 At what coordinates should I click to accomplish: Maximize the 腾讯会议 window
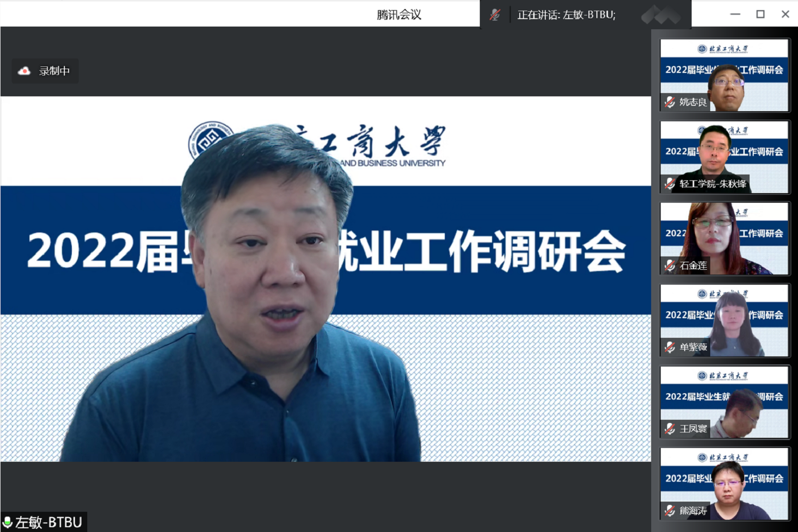(x=760, y=14)
